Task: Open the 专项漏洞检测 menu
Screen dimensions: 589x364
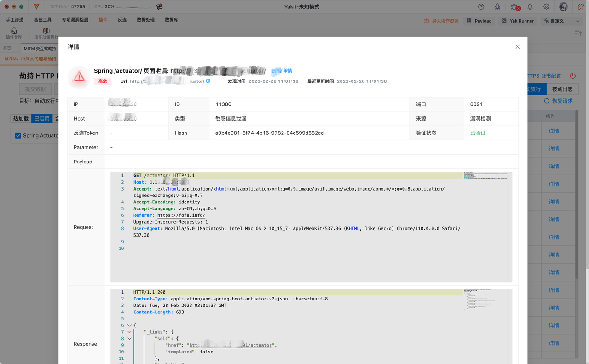Action: pos(75,20)
